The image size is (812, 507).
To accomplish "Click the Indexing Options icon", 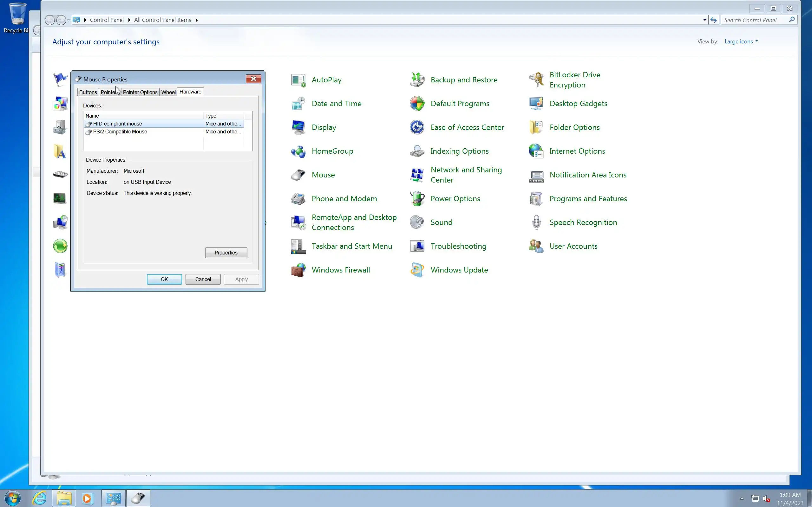I will pos(417,151).
